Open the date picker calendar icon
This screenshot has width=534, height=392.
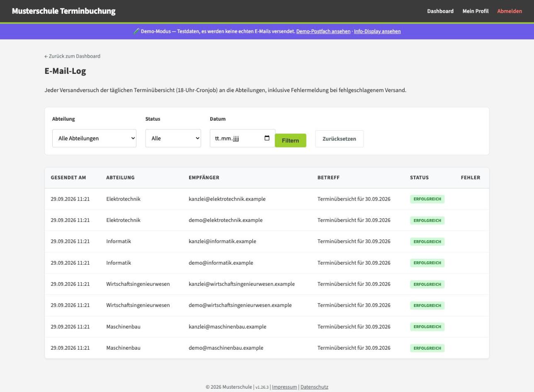(267, 138)
